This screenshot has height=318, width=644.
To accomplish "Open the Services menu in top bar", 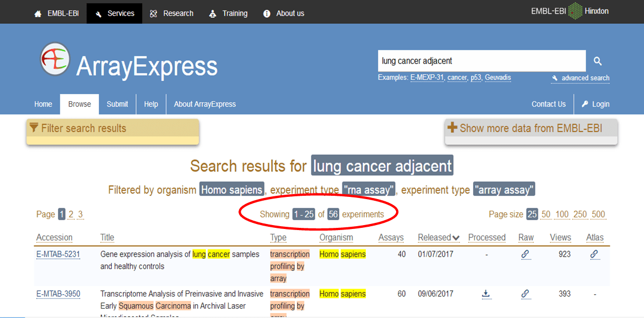I will pos(115,13).
